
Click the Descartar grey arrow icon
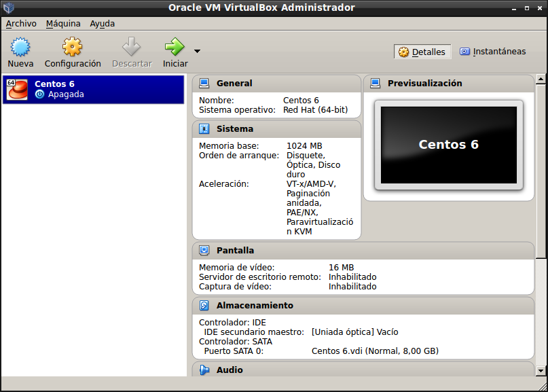(x=131, y=47)
